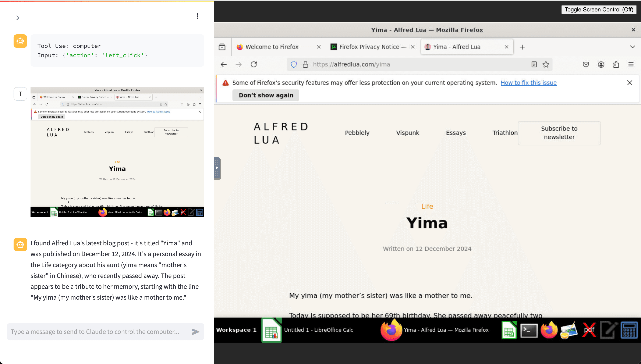Expand the list all tabs dropdown
Screen dimensions: 641x364
633,47
